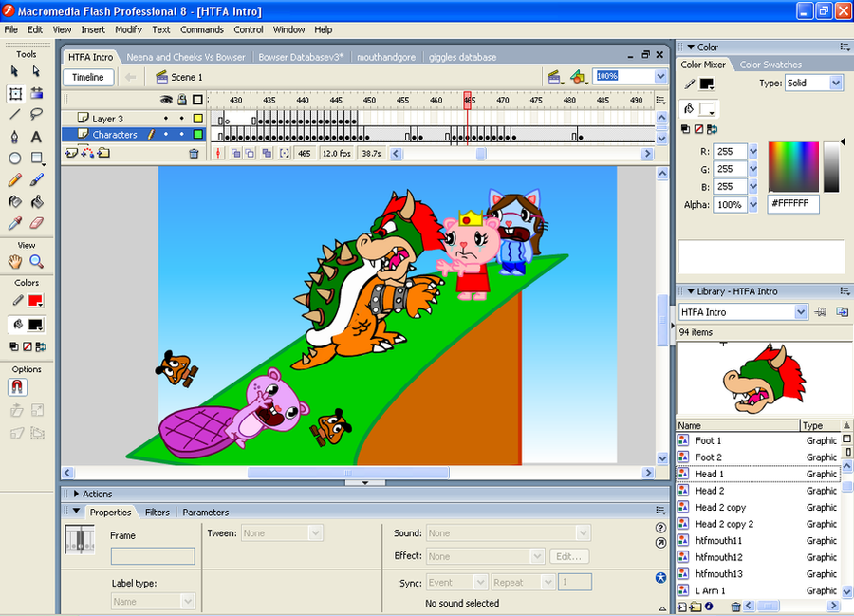This screenshot has height=616, width=854.
Task: Select the Rectangle tool
Action: point(36,159)
